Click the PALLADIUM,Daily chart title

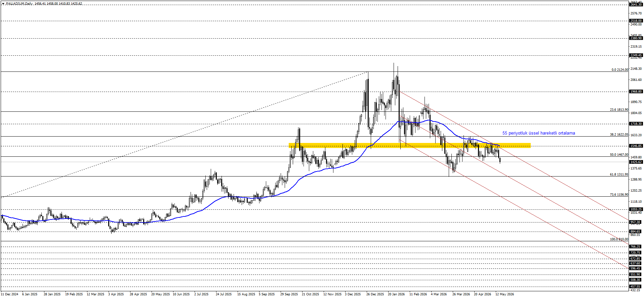19,4
